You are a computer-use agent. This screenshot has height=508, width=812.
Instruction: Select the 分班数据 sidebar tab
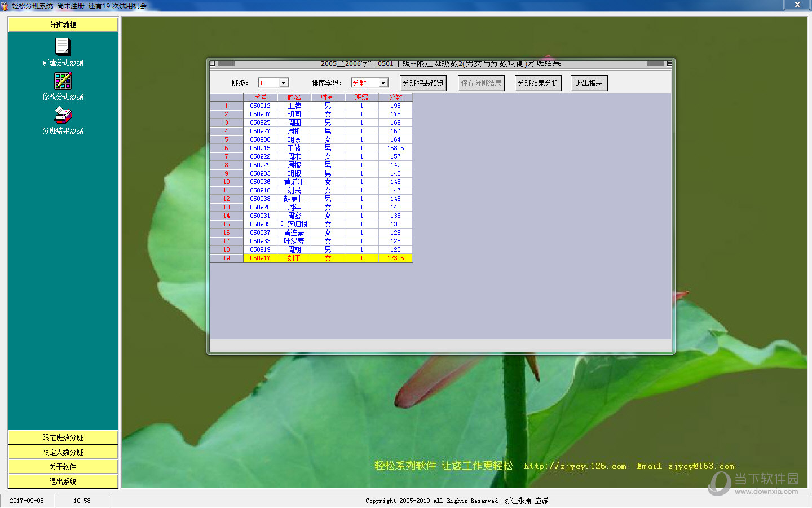pyautogui.click(x=63, y=25)
